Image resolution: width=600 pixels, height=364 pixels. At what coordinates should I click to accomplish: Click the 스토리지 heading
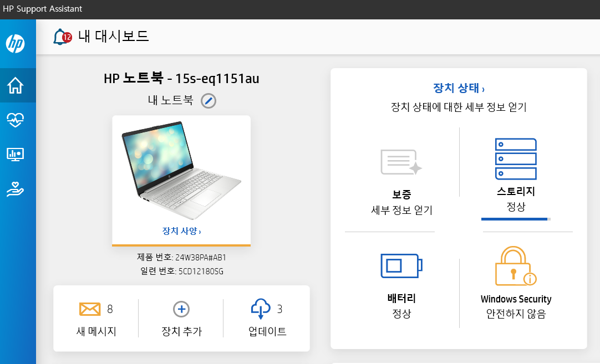click(x=516, y=191)
